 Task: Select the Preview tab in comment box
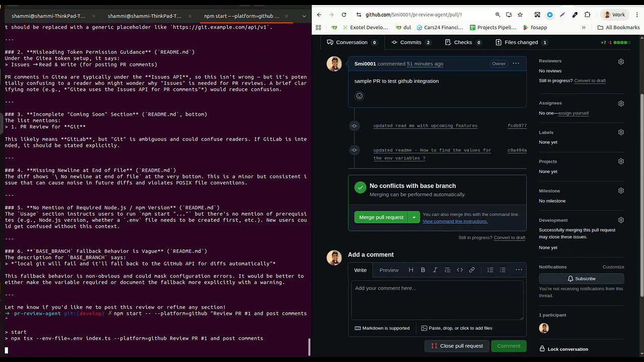point(389,270)
